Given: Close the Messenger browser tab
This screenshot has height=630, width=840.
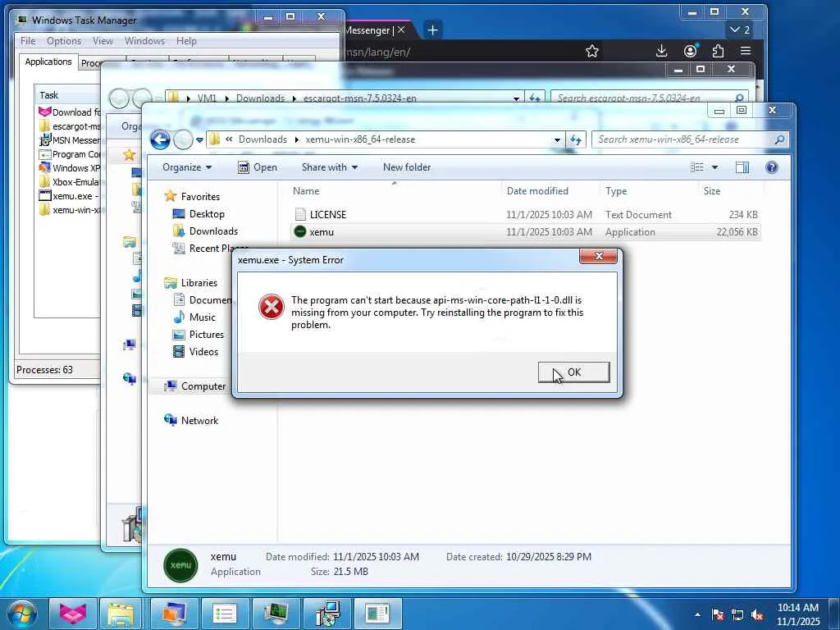Looking at the screenshot, I should [400, 30].
